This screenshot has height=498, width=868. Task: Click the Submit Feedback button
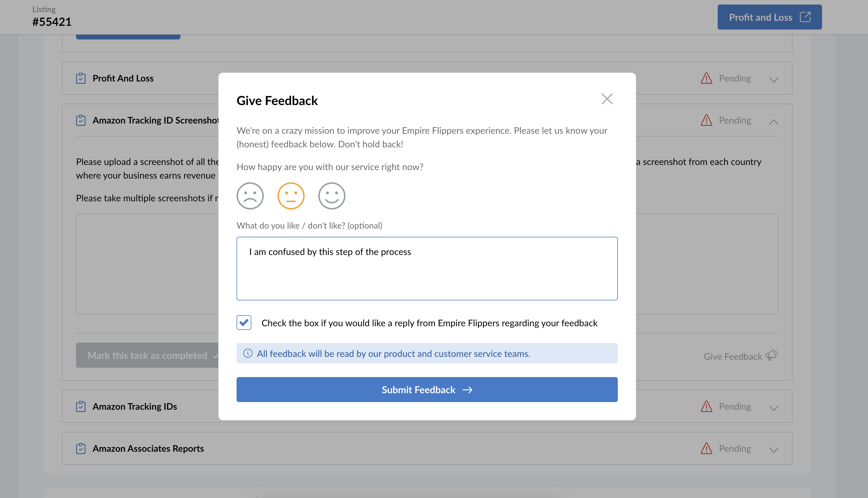coord(427,389)
